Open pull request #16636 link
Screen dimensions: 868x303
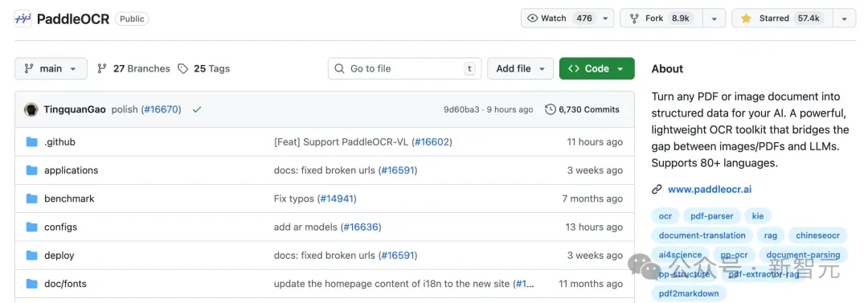(362, 227)
